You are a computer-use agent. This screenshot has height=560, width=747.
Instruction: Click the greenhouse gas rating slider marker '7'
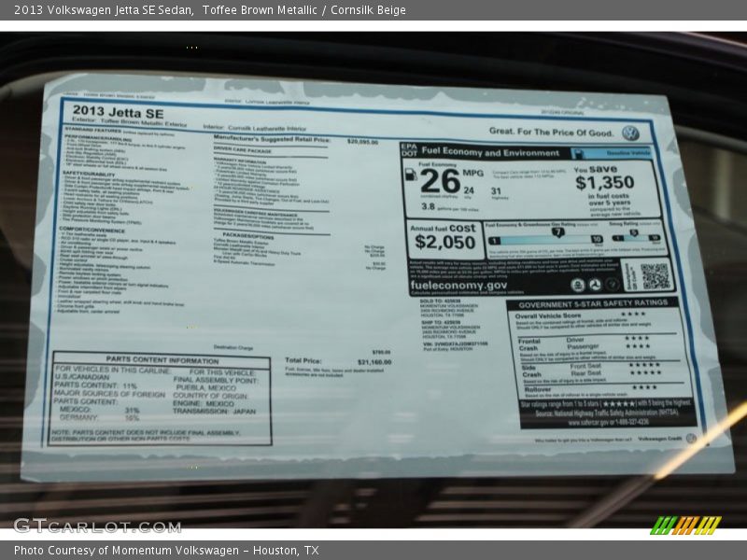557,231
